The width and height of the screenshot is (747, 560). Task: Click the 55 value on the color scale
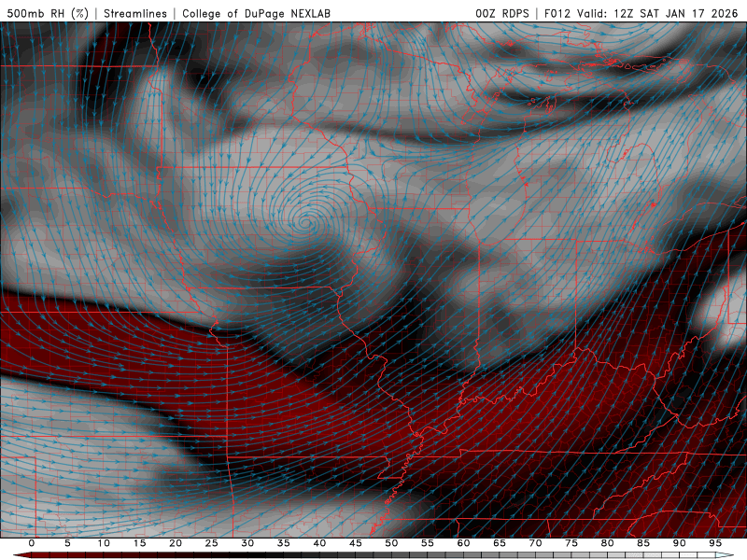[x=428, y=543]
